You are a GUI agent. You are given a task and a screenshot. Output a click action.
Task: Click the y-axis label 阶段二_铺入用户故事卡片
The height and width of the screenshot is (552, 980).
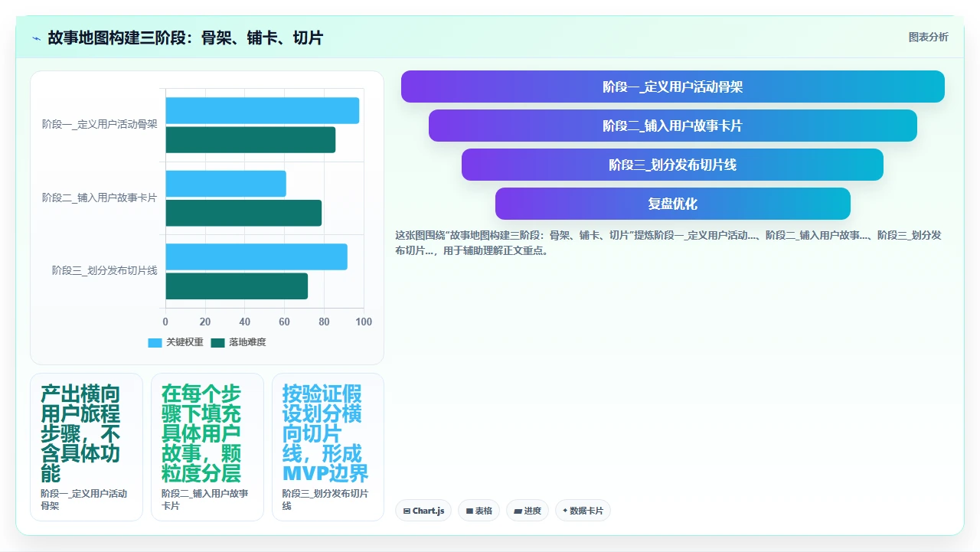pos(100,198)
